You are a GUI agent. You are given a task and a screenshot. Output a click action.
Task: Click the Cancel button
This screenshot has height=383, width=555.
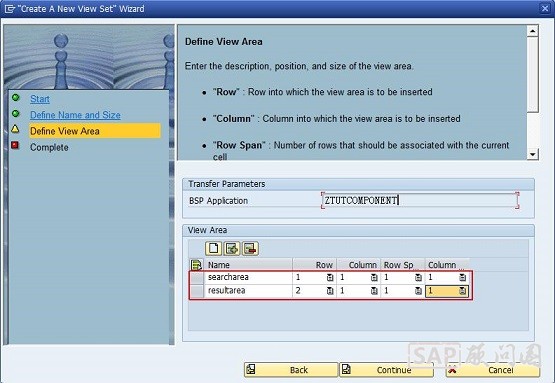click(x=493, y=370)
